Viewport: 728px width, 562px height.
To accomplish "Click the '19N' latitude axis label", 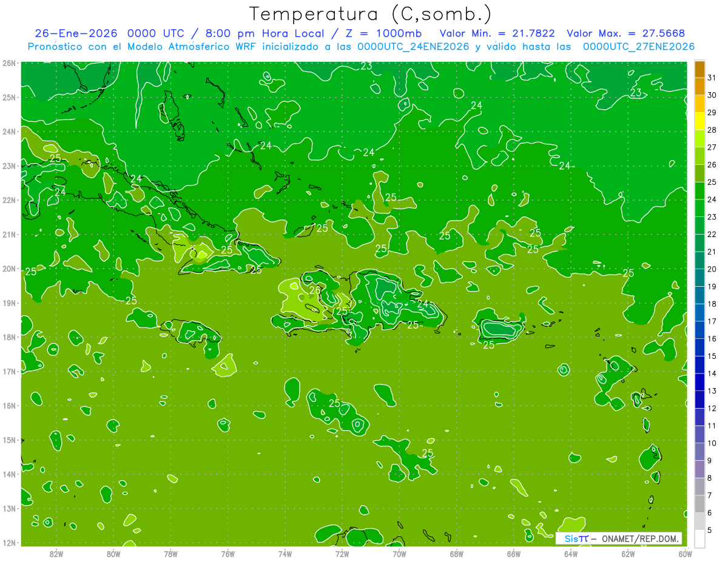I will click(x=9, y=303).
